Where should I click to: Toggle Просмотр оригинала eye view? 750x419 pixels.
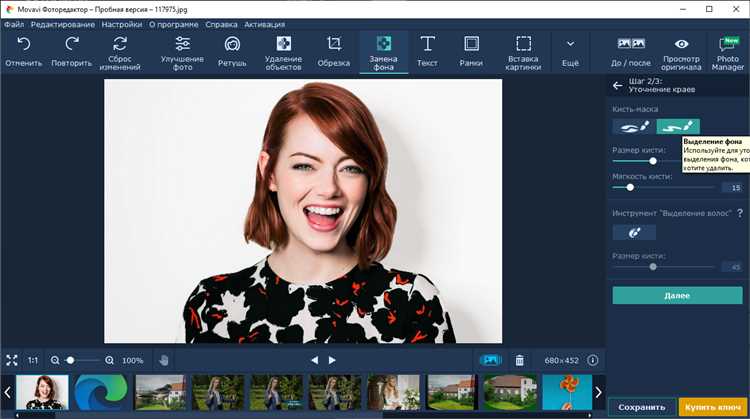681,53
